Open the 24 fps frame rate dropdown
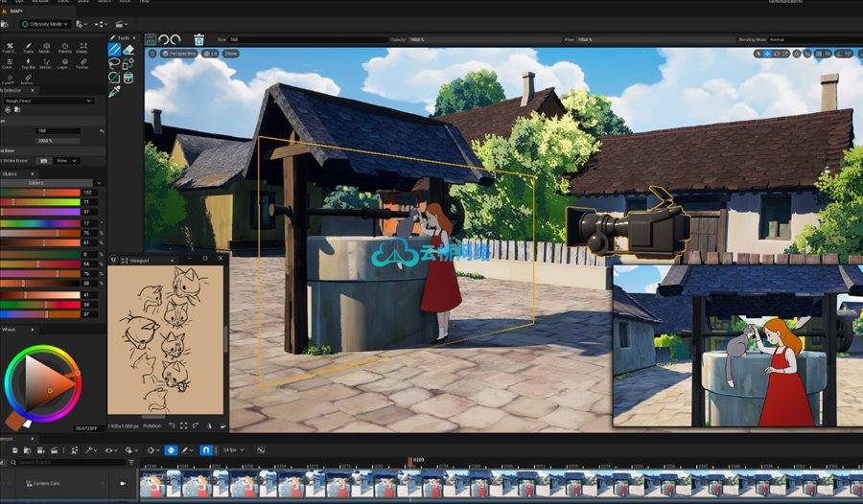This screenshot has height=504, width=863. click(233, 450)
